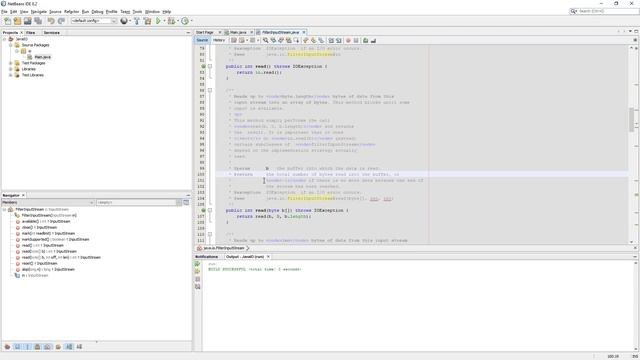Open the Refactor menu
This screenshot has width=640, height=360.
71,12
